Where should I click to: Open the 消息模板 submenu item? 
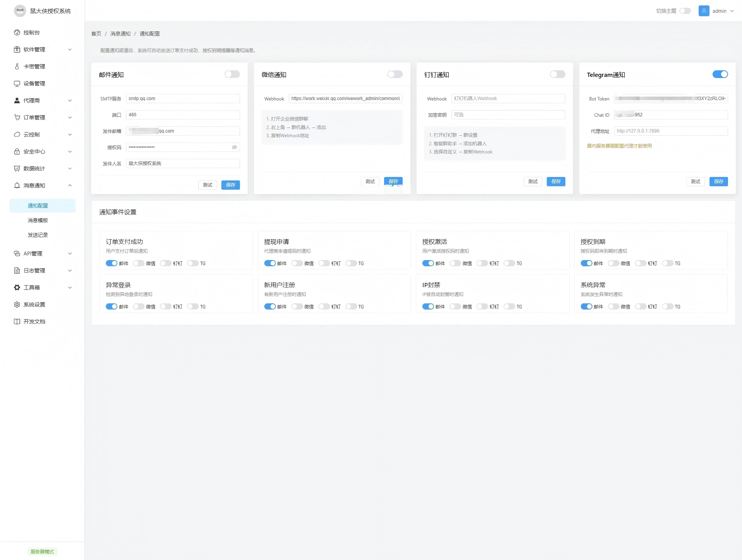pos(38,220)
